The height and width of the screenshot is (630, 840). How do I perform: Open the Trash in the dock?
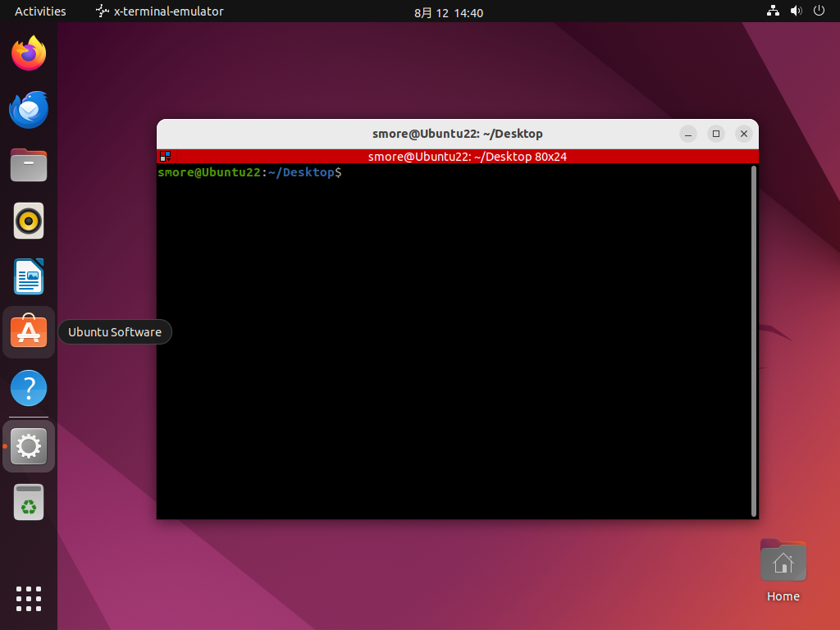(29, 502)
